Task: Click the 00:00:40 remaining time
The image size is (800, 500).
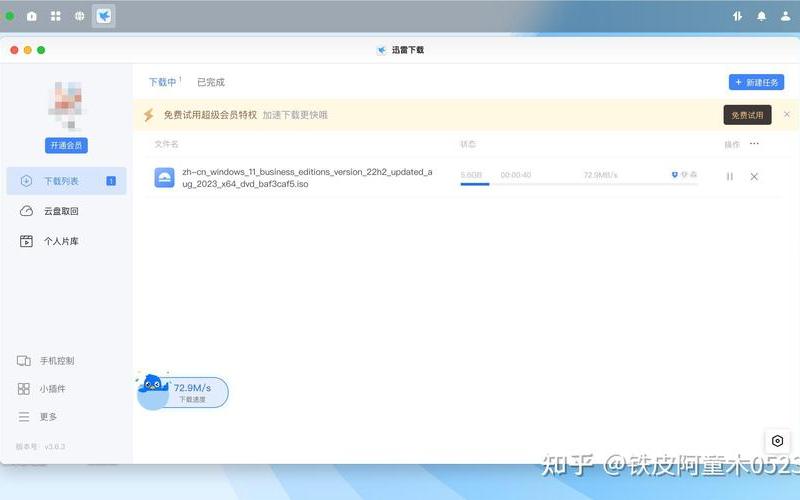Action: [x=516, y=175]
